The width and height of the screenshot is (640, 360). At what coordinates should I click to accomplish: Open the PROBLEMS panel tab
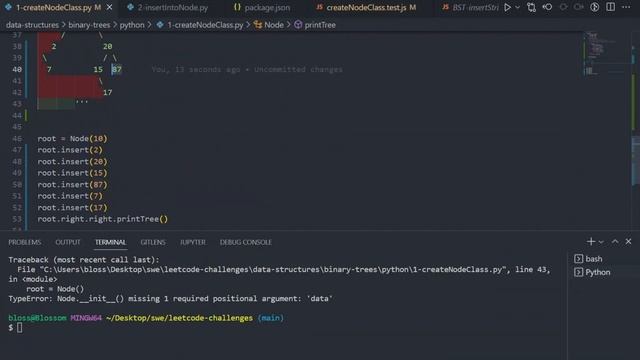(25, 242)
